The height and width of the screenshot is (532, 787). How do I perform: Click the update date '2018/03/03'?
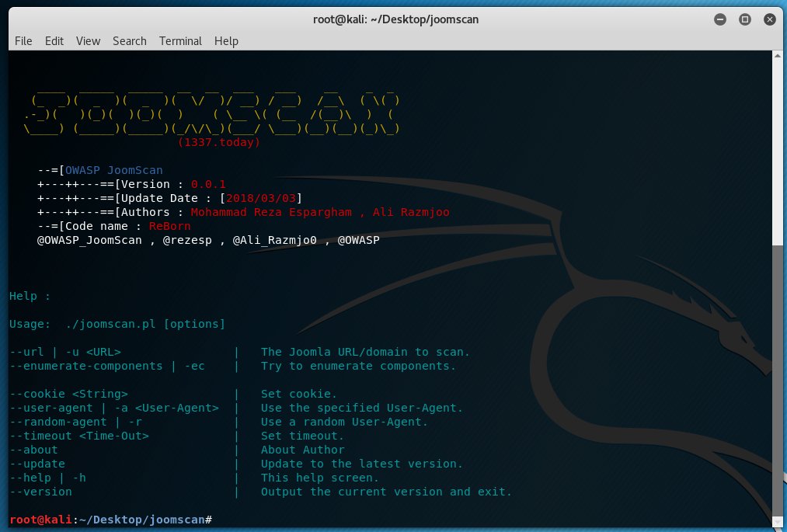pos(261,198)
